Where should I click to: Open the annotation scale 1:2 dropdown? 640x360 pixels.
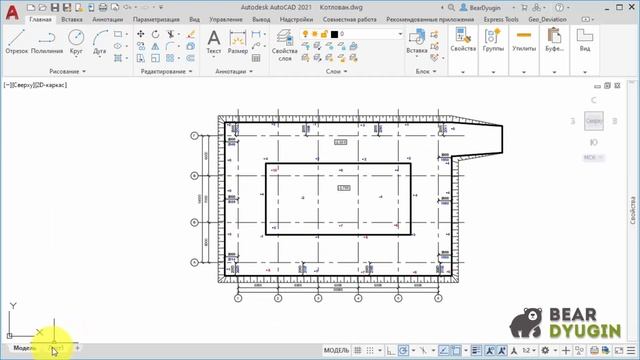coord(529,350)
